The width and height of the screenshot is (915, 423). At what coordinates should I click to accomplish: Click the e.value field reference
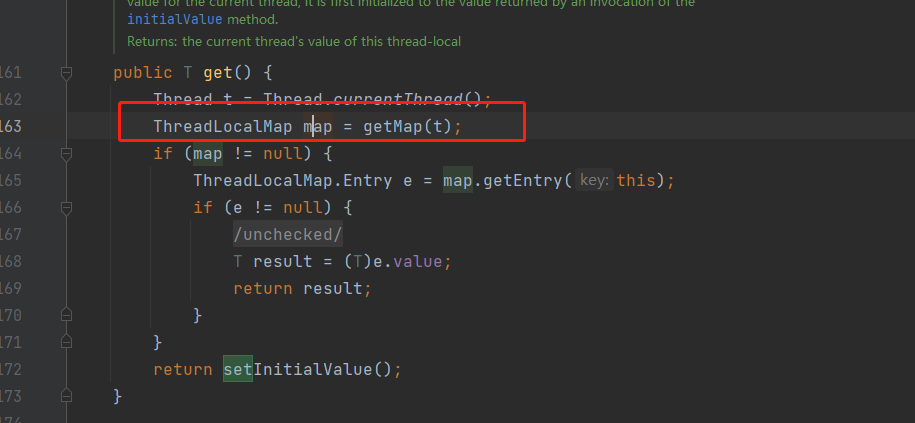[426, 261]
